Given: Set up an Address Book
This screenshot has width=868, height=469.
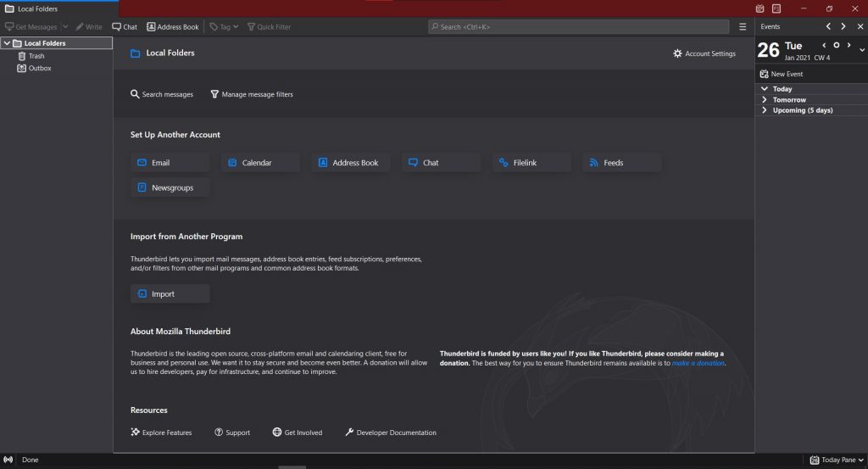Looking at the screenshot, I should click(x=350, y=163).
